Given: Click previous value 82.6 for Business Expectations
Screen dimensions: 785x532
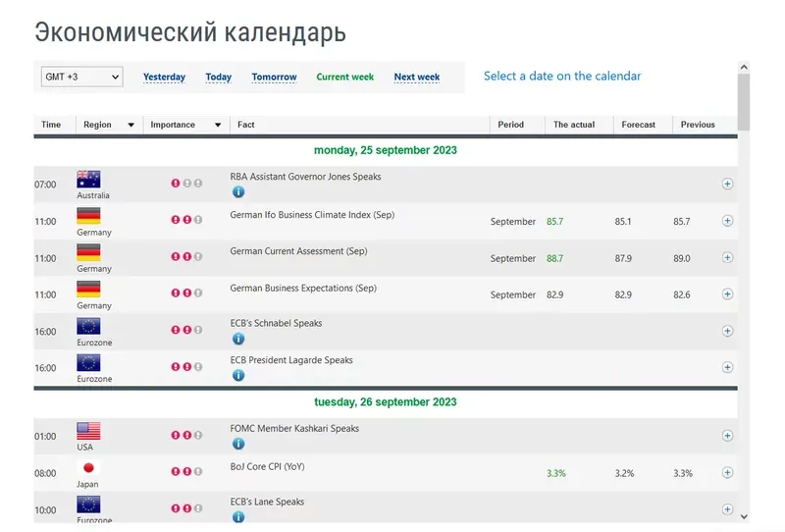Looking at the screenshot, I should [681, 295].
